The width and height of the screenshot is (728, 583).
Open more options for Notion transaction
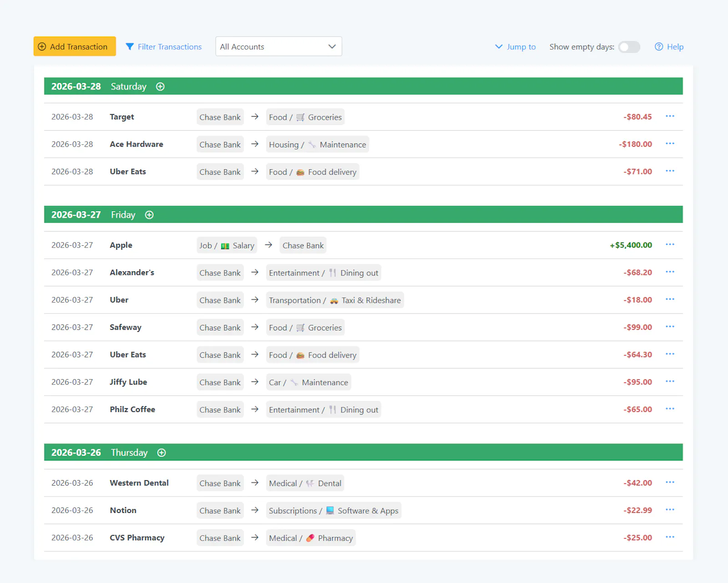tap(670, 510)
